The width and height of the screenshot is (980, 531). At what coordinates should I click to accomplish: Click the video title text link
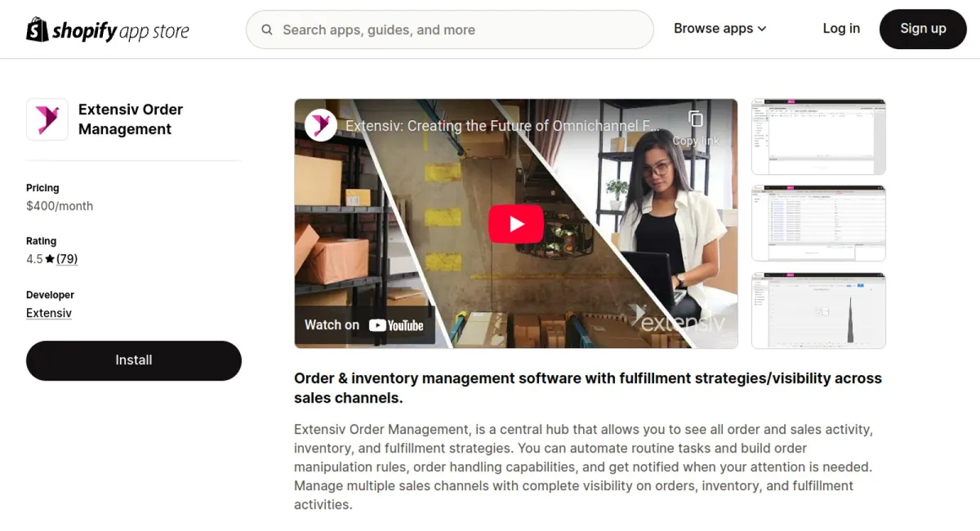(x=503, y=126)
